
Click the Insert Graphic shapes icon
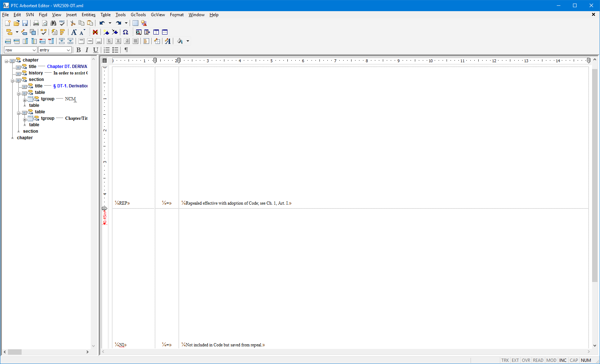[144, 23]
